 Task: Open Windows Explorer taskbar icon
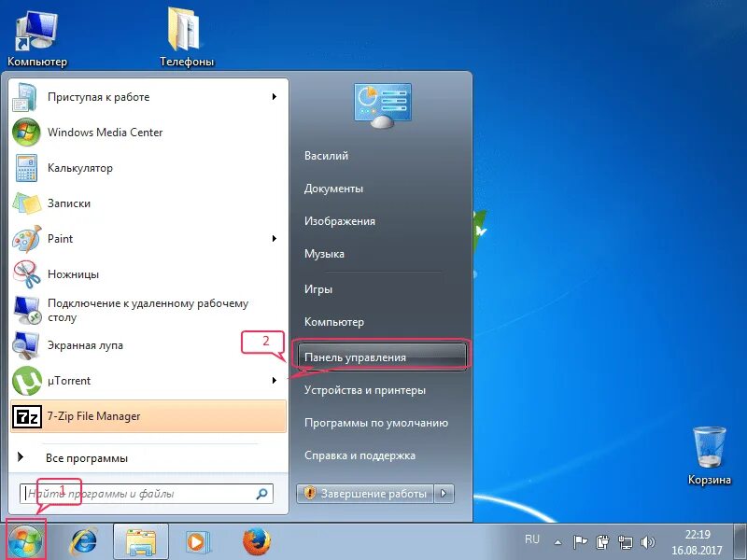click(141, 542)
